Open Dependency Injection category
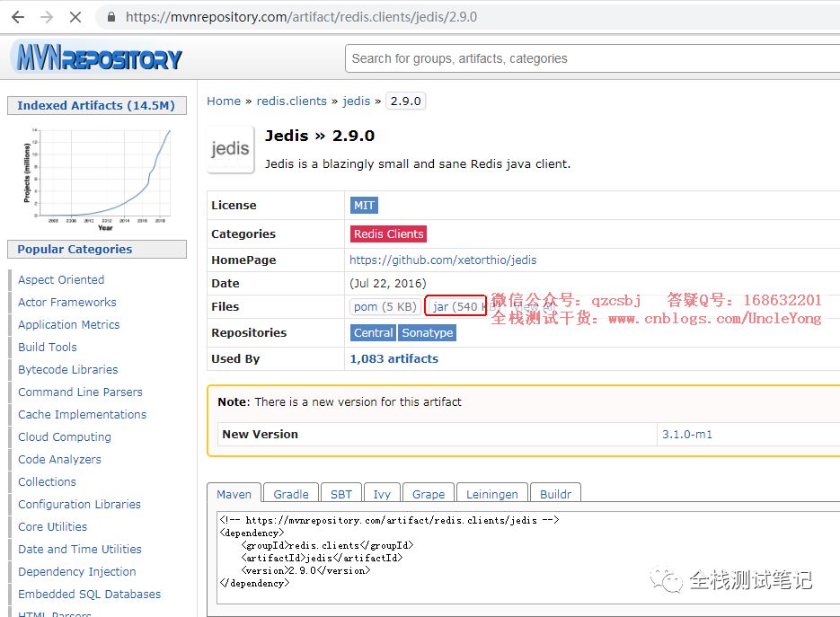 click(76, 572)
